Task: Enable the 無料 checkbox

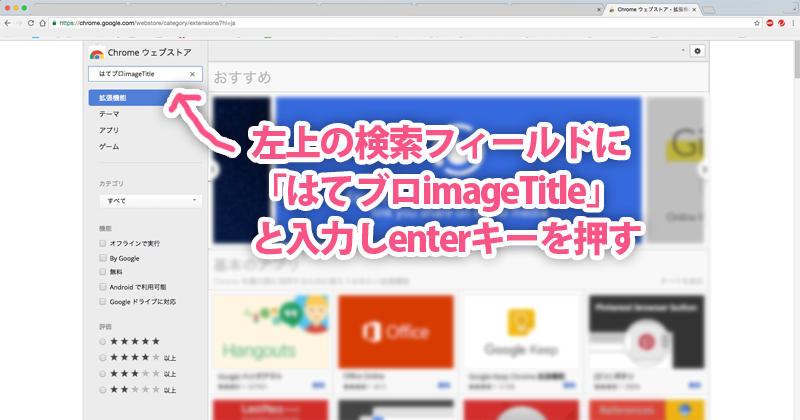Action: tap(103, 272)
